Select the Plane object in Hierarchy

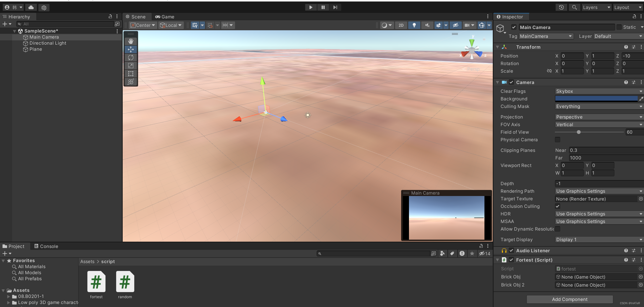[x=36, y=49]
